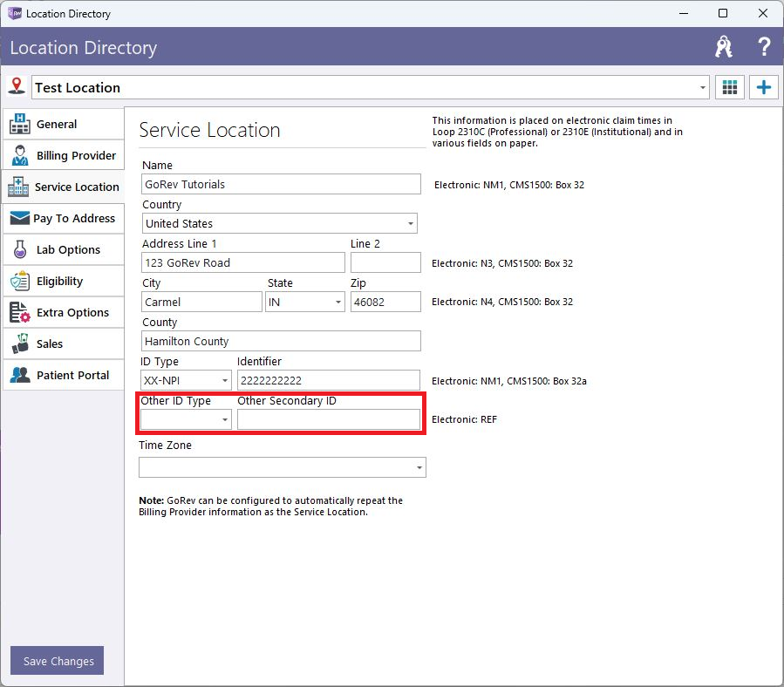Click the City field containing Carmel
Image resolution: width=784 pixels, height=687 pixels.
[x=201, y=302]
